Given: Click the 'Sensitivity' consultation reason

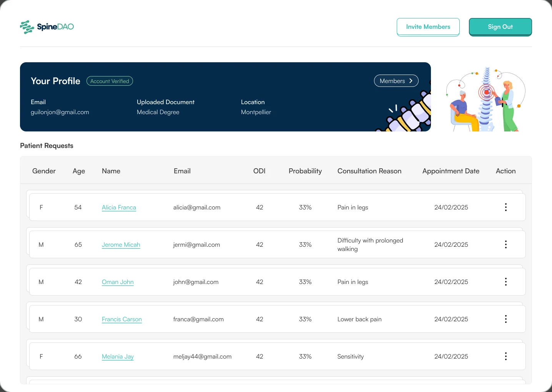Looking at the screenshot, I should pyautogui.click(x=351, y=357).
